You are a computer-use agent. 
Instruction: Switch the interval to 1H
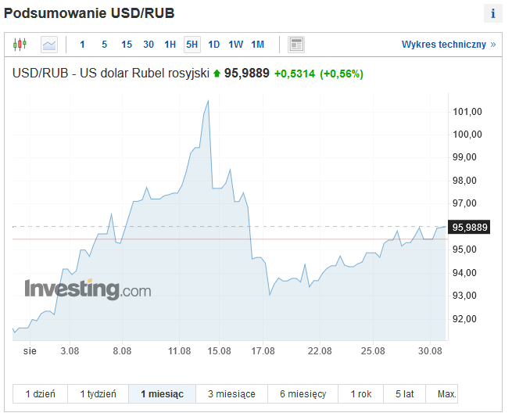point(170,45)
